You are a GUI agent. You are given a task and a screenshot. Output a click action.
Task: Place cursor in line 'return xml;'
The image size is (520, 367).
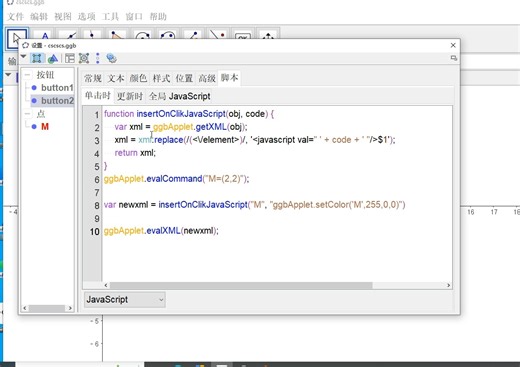pos(135,153)
